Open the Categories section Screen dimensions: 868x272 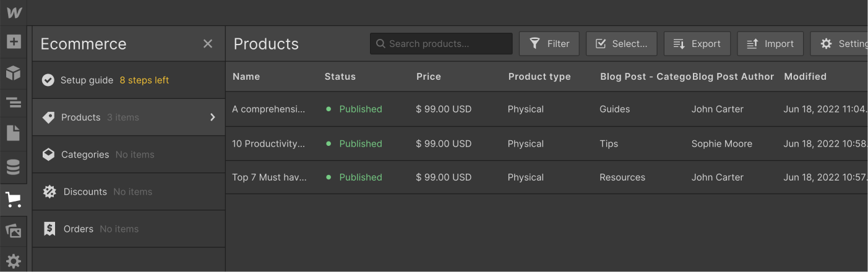tap(85, 155)
